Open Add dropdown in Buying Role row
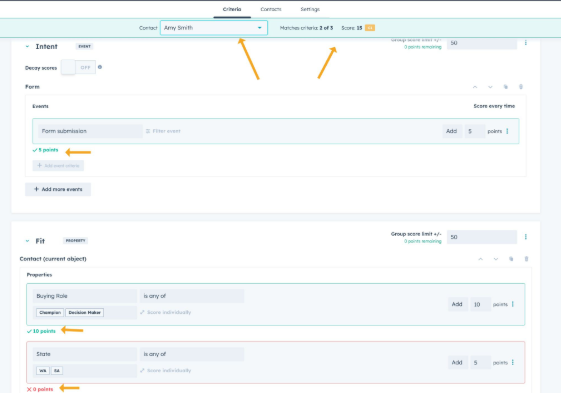The image size is (561, 393). click(x=458, y=304)
